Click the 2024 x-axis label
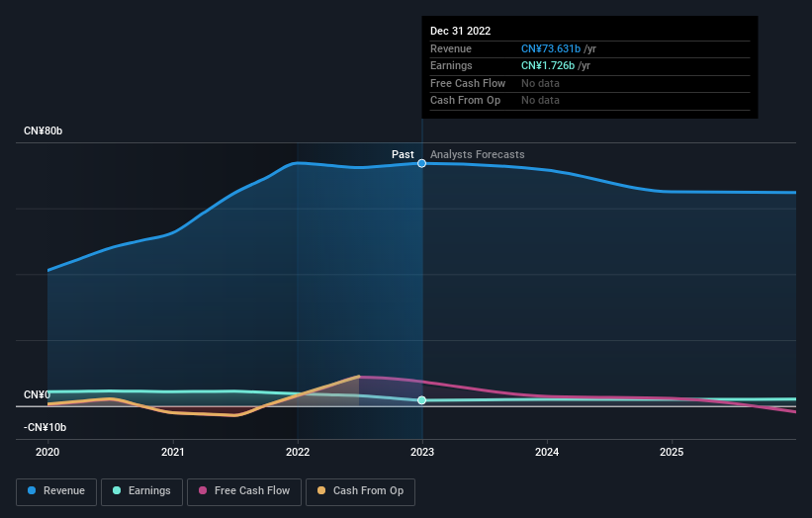 click(547, 453)
